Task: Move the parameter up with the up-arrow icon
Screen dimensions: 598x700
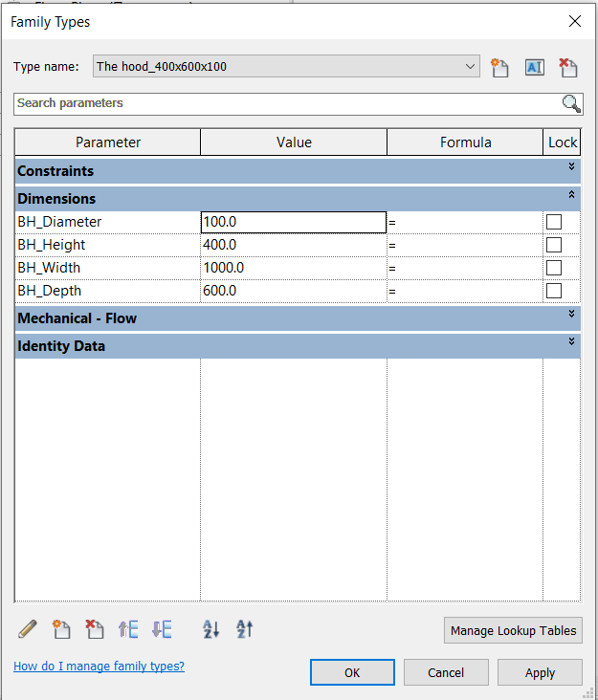Action: click(128, 628)
